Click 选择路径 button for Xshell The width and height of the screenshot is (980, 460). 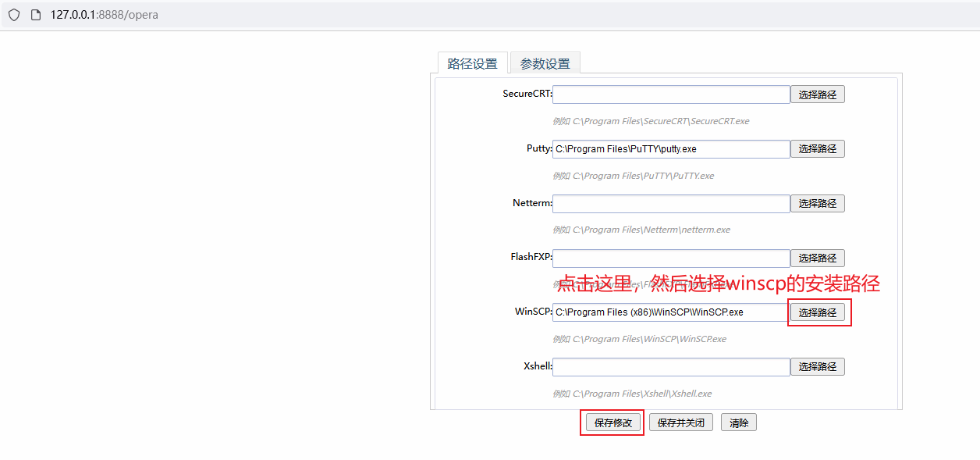[x=817, y=367]
